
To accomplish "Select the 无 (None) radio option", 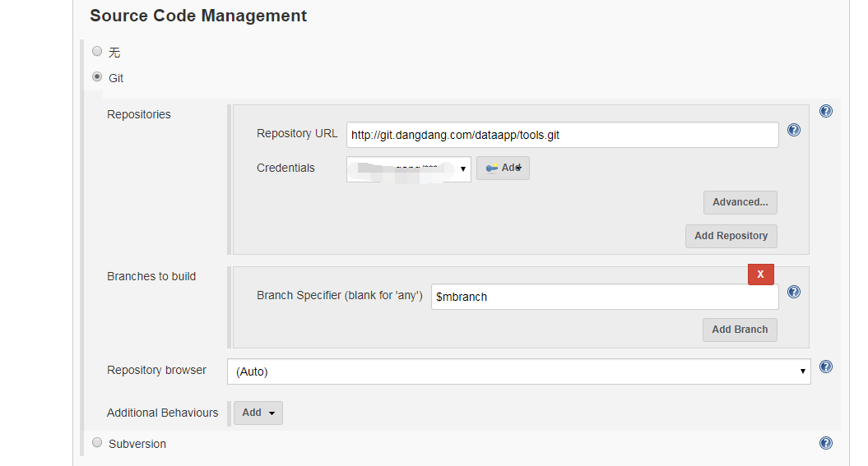I will (97, 51).
